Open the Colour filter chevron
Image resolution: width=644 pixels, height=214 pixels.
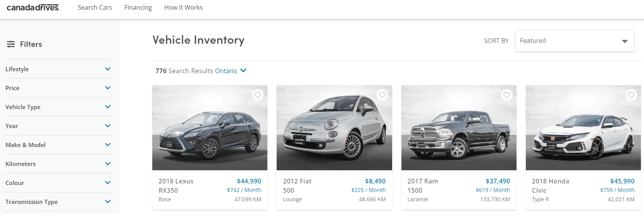coord(108,183)
